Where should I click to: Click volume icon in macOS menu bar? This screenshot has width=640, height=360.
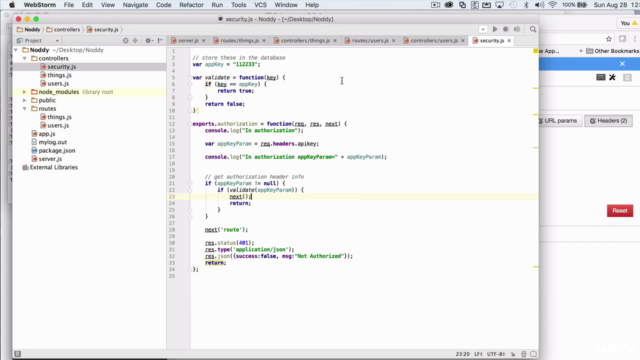(539, 5)
